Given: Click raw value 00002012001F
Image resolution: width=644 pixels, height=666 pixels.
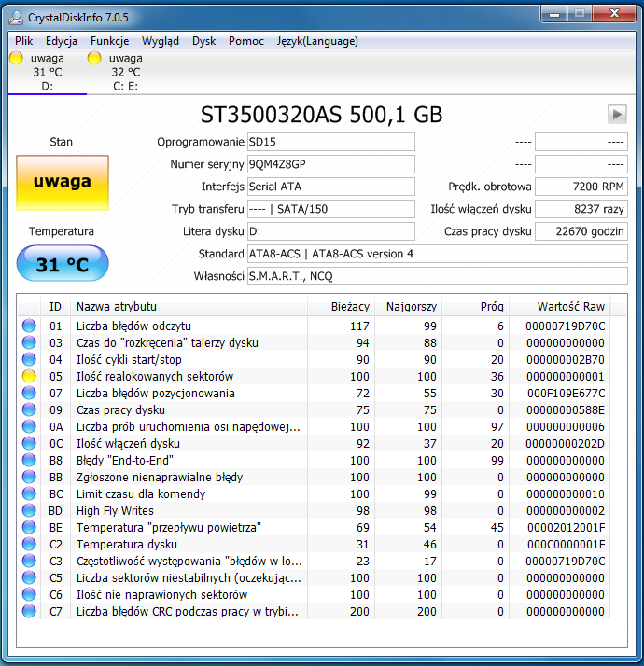Looking at the screenshot, I should (x=566, y=528).
